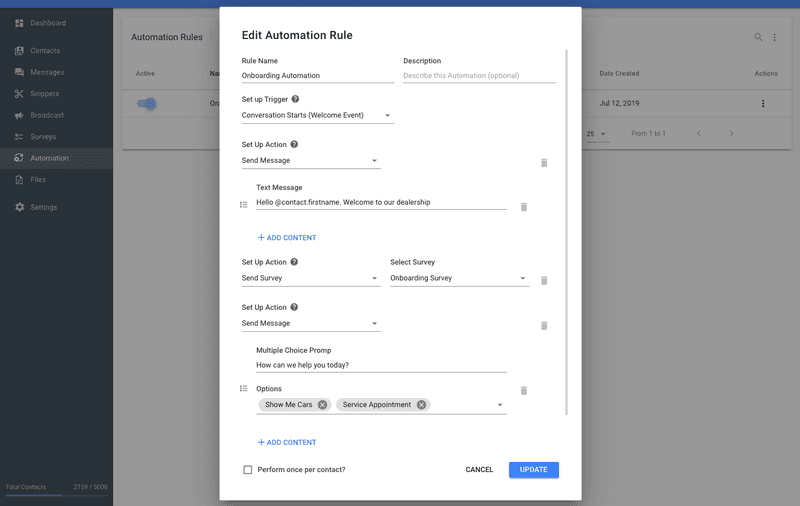This screenshot has width=800, height=506.
Task: Go to Contacts in sidebar
Action: [x=45, y=51]
